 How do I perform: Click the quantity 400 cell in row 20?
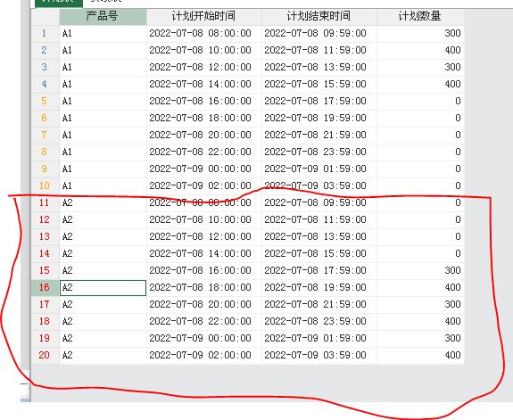[x=420, y=355]
